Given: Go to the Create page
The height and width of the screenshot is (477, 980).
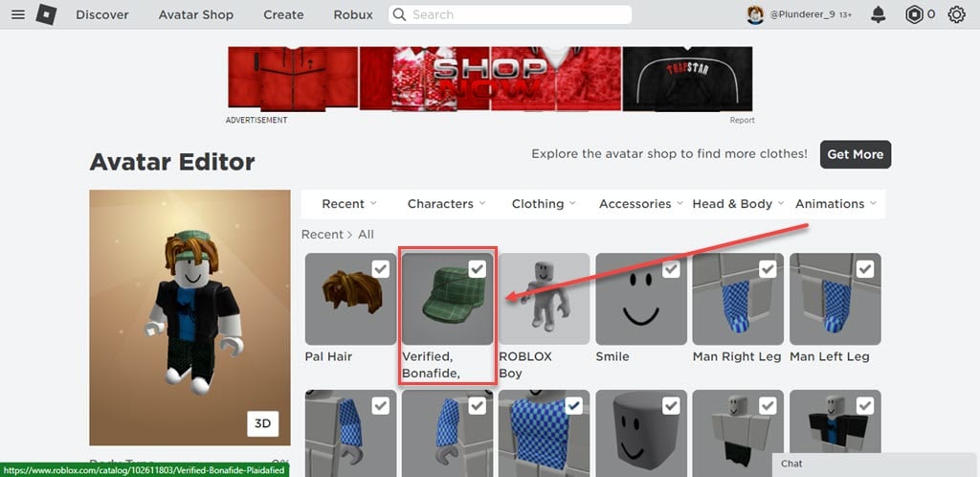Looking at the screenshot, I should click(x=283, y=14).
